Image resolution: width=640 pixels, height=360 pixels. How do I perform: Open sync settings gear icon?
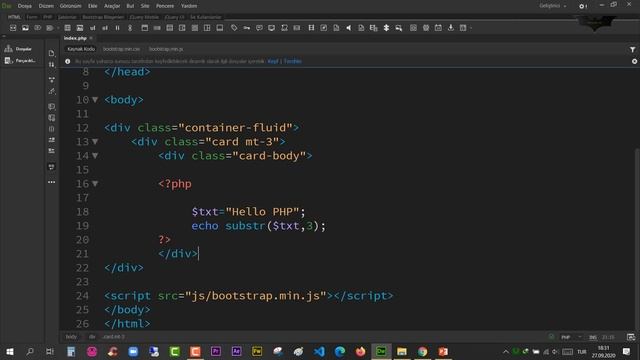(x=583, y=6)
